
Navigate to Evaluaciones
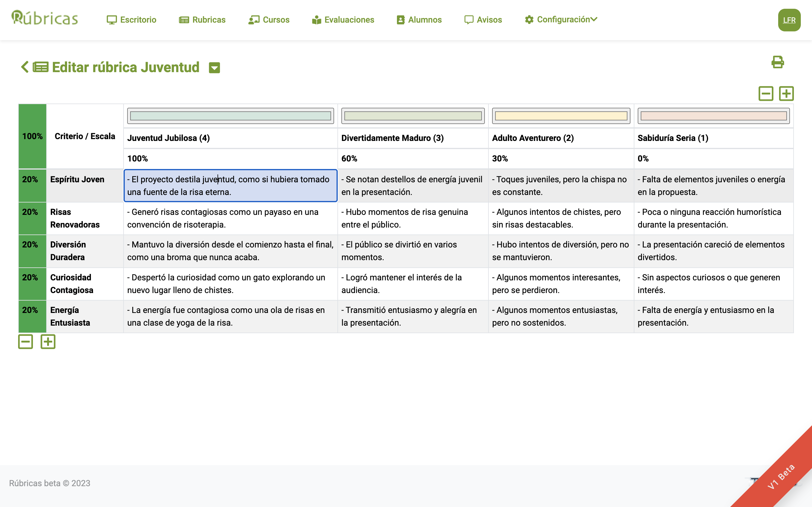(x=343, y=20)
